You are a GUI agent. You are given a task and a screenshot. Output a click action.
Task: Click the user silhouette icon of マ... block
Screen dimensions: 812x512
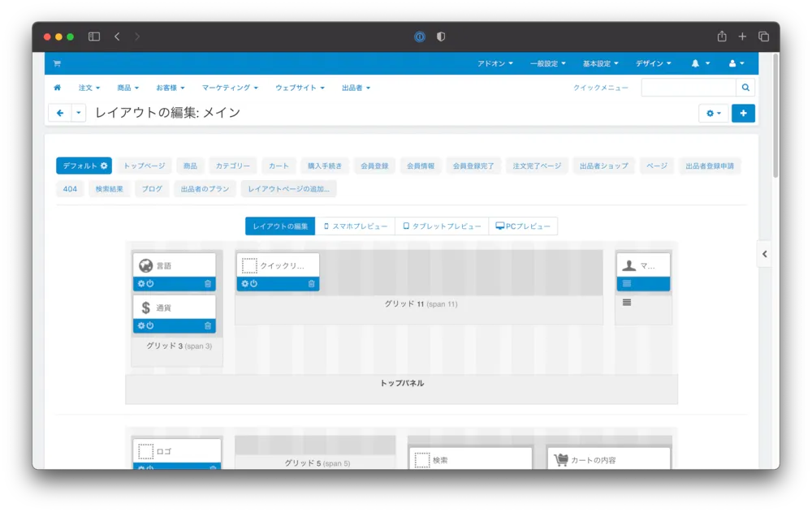[x=628, y=265]
